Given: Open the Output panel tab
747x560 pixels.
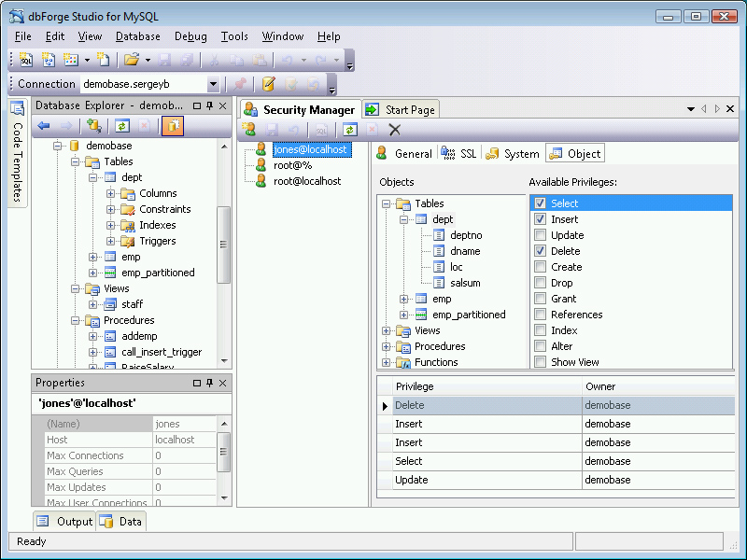Looking at the screenshot, I should (x=64, y=522).
